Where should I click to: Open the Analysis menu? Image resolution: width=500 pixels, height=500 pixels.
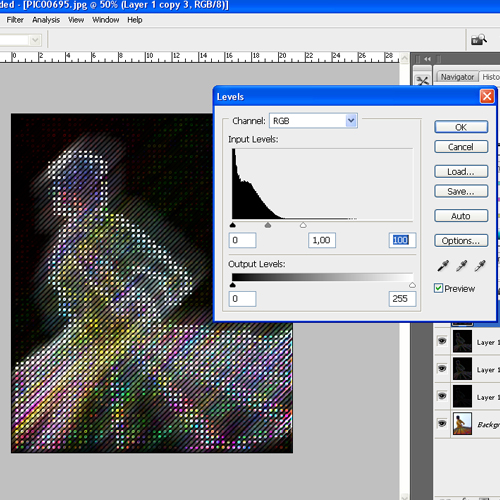pyautogui.click(x=46, y=20)
